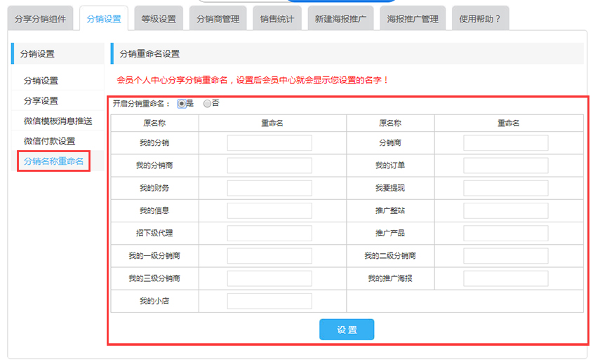The image size is (593, 364).
Task: Open 微信模板消息推送 in the sidebar
Action: (x=58, y=121)
